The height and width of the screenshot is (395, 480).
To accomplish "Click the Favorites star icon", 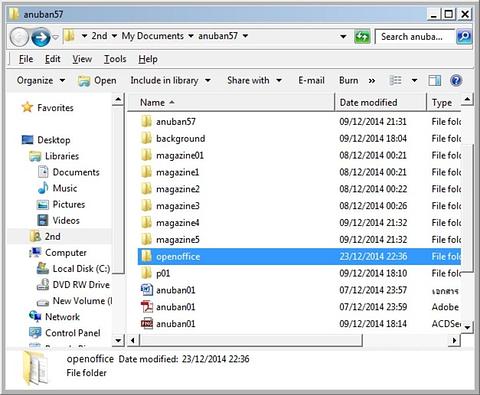I will [27, 107].
